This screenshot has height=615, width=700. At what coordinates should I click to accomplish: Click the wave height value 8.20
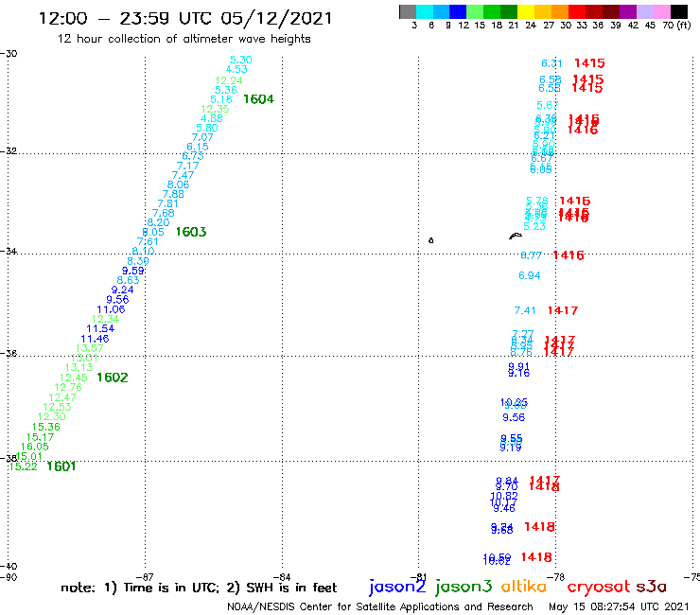[158, 222]
